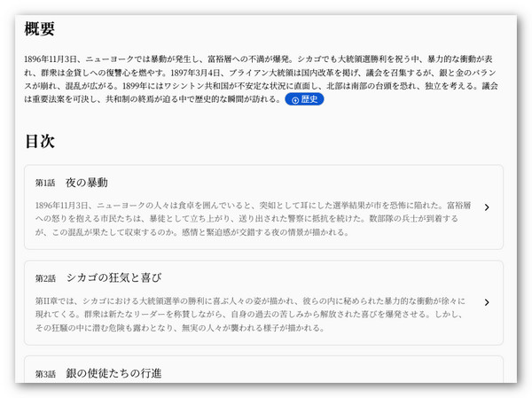Click the 夜の暴動 chapter description text

(x=248, y=218)
